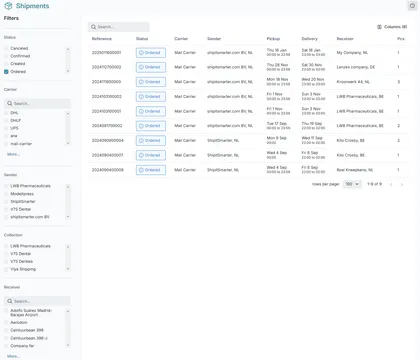This screenshot has height=360, width=420.
Task: Sort by Reference column header
Action: click(x=102, y=39)
